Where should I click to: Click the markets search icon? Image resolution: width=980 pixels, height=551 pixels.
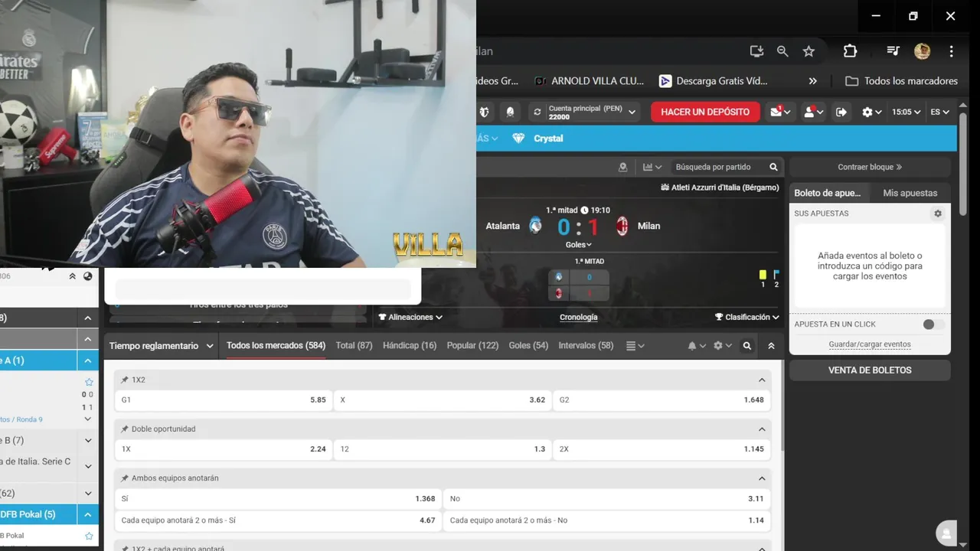[x=747, y=346]
